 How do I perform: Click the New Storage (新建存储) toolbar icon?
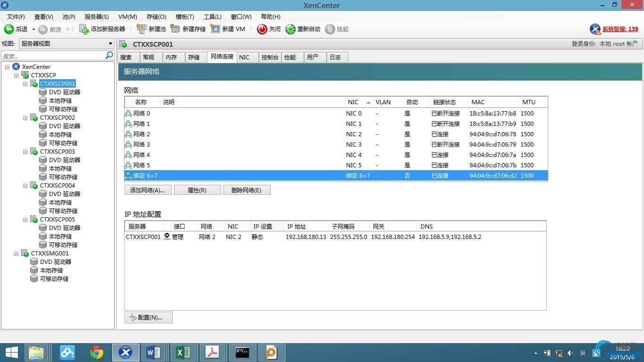coord(175,29)
